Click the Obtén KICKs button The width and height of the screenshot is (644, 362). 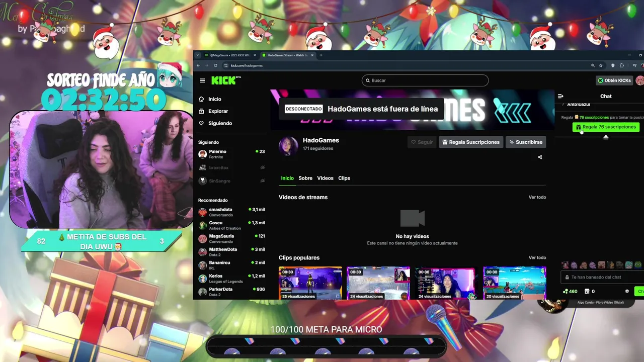(x=614, y=80)
